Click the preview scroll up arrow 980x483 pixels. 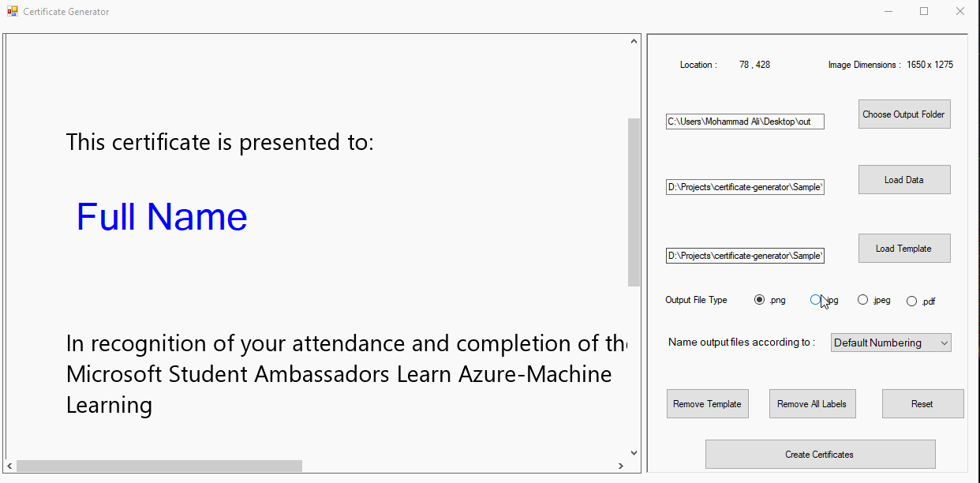(634, 42)
